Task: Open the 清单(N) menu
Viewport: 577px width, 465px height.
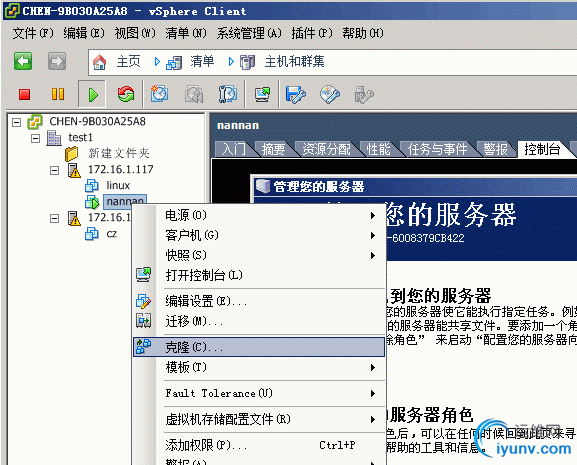Action: 186,33
